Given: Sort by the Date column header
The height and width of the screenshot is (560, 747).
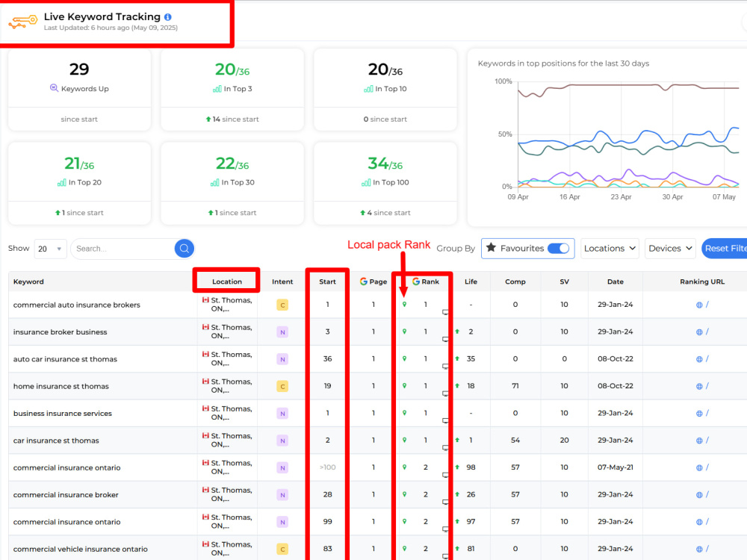Looking at the screenshot, I should tap(615, 281).
